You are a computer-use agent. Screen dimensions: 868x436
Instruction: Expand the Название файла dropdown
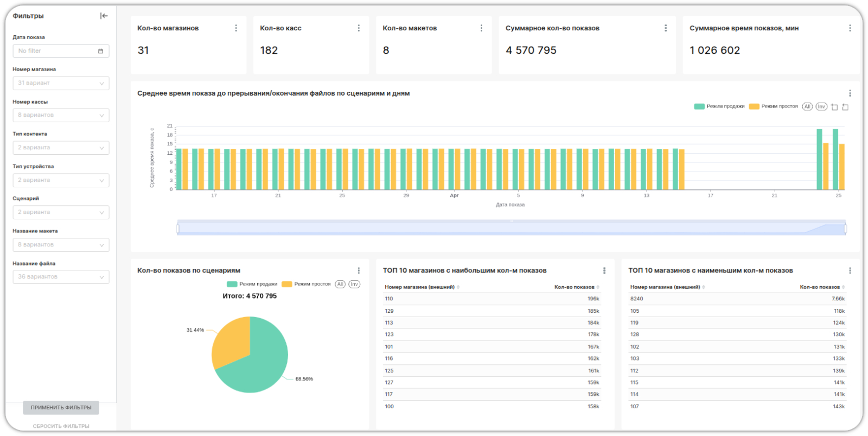click(61, 277)
